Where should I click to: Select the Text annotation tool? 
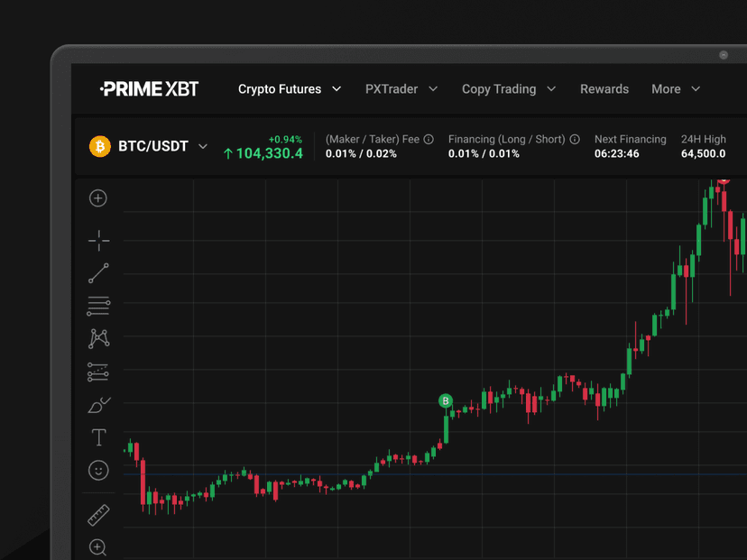pos(98,437)
